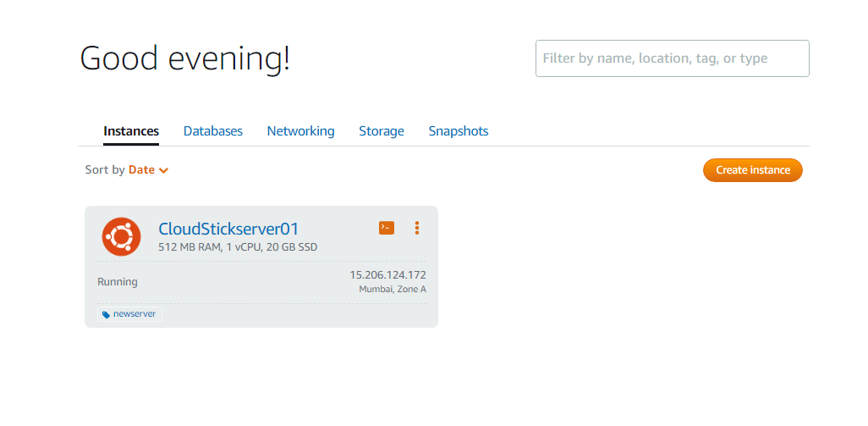Click the tag icon beside newserver
The height and width of the screenshot is (426, 868).
click(x=106, y=314)
